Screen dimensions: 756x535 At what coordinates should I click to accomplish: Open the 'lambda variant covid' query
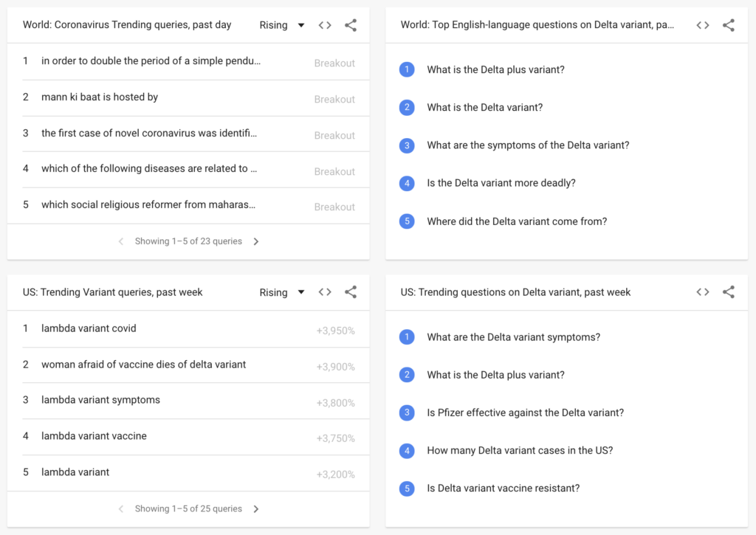point(188,329)
